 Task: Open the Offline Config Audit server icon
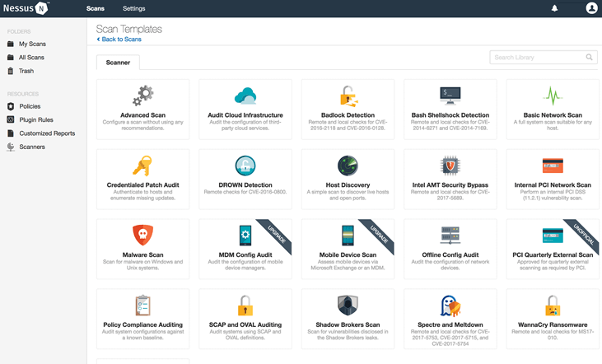[450, 236]
